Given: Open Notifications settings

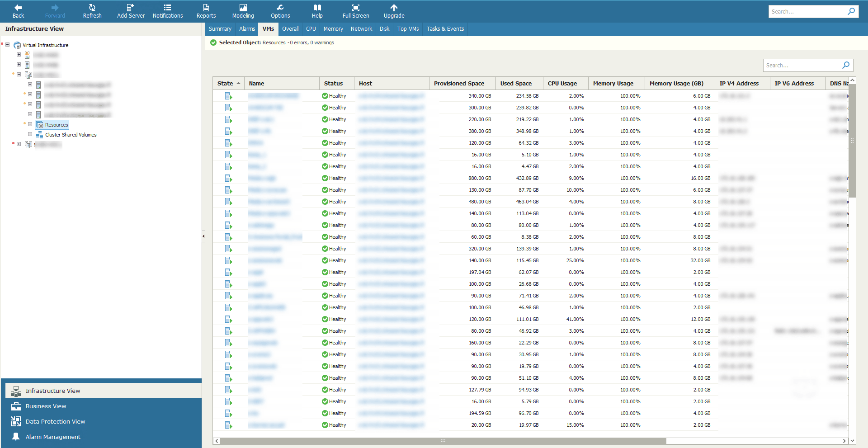Looking at the screenshot, I should pos(168,11).
